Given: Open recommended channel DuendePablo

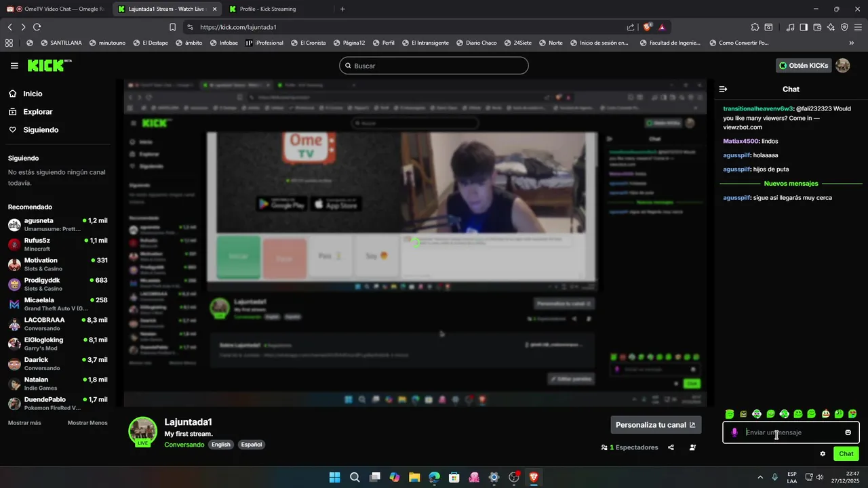Looking at the screenshot, I should [x=58, y=403].
